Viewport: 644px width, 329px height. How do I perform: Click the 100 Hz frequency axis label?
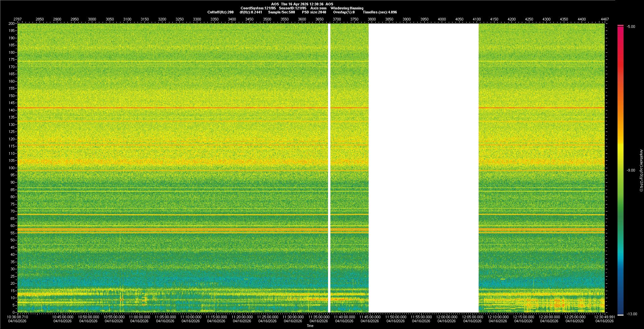(11, 168)
